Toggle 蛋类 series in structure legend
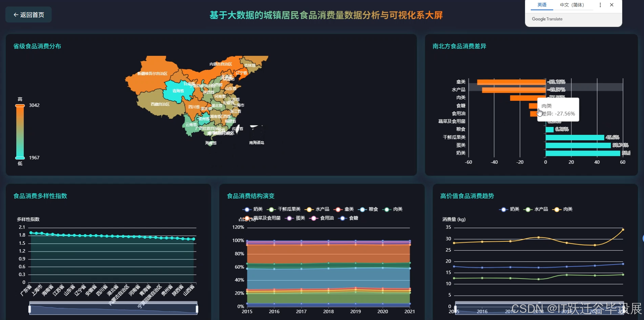 click(x=295, y=218)
